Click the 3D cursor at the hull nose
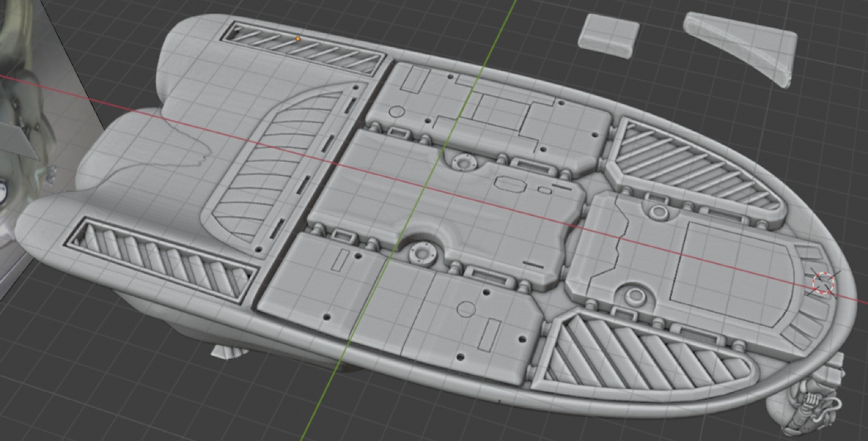Image resolution: width=868 pixels, height=441 pixels. coord(822,283)
